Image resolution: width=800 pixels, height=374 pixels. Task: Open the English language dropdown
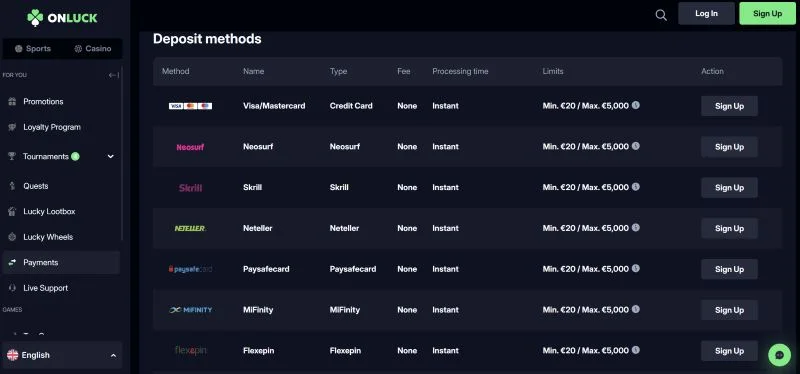click(62, 355)
